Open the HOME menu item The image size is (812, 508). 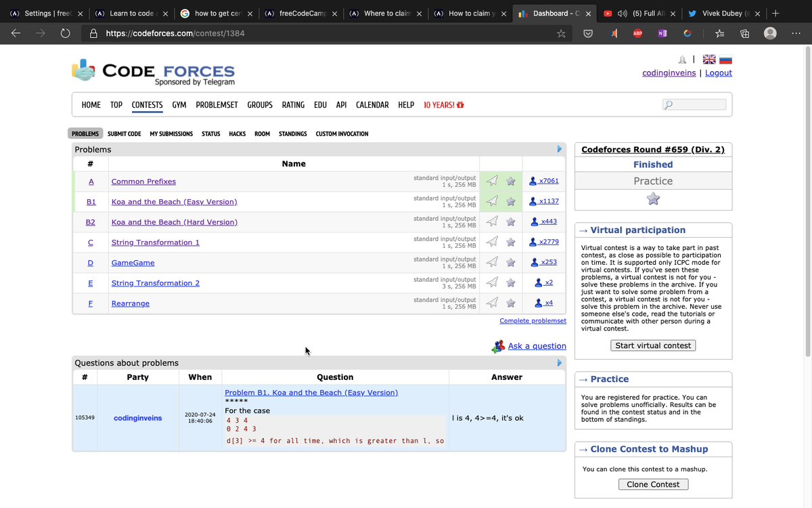[x=91, y=105]
